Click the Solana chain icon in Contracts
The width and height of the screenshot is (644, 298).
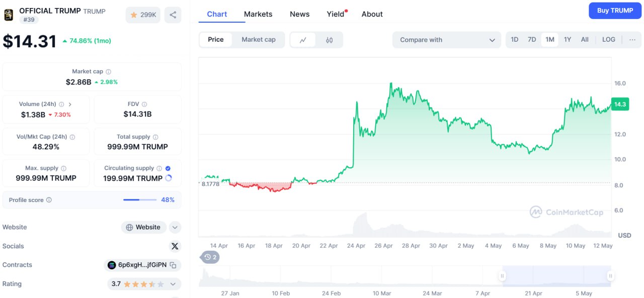(x=112, y=265)
